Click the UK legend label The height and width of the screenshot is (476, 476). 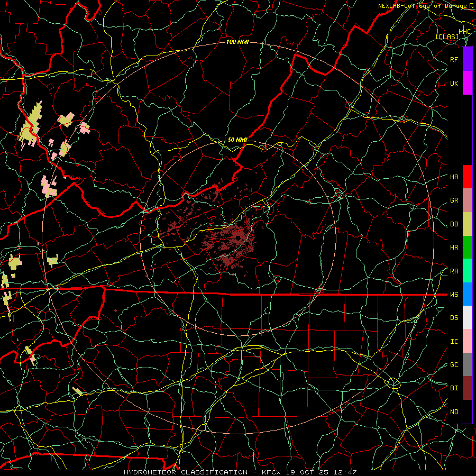(x=454, y=83)
